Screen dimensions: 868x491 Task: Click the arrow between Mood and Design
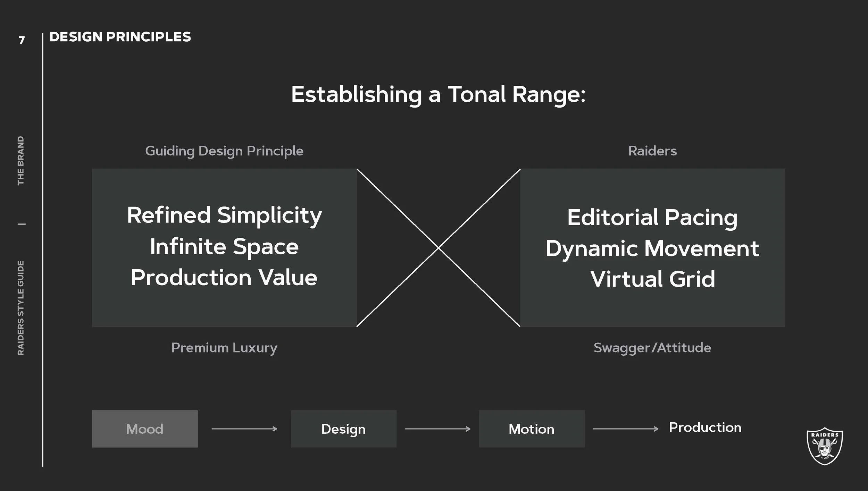coord(244,429)
